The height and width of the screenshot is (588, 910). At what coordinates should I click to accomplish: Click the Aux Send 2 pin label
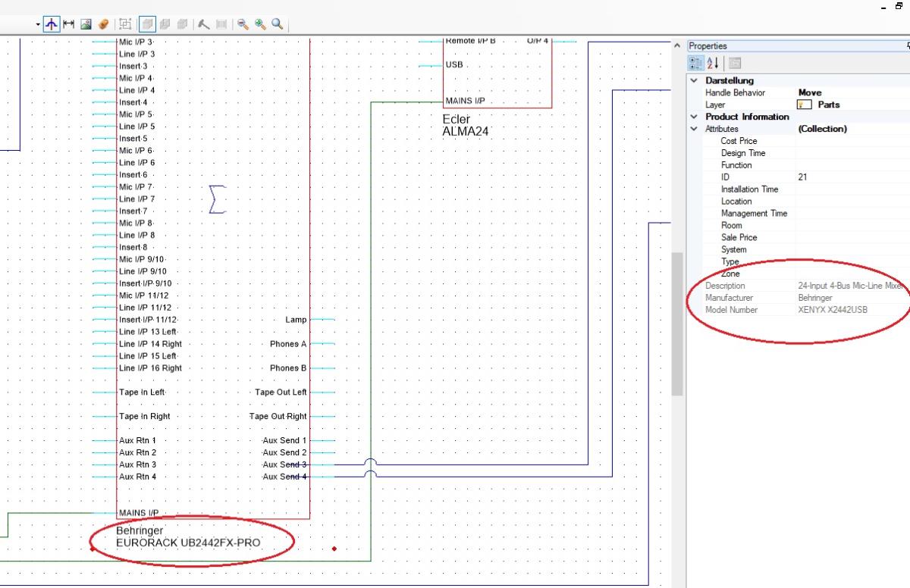285,452
